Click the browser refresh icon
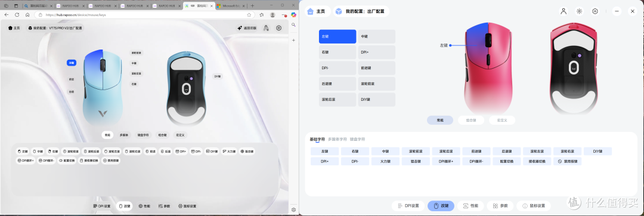The image size is (644, 216). tap(17, 14)
